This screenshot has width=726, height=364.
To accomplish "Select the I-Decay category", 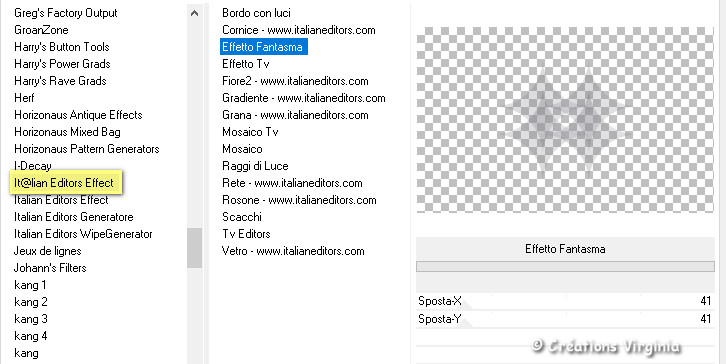I will point(32,166).
